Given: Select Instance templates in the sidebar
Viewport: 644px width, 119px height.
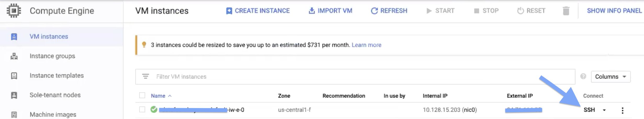Looking at the screenshot, I should [57, 76].
